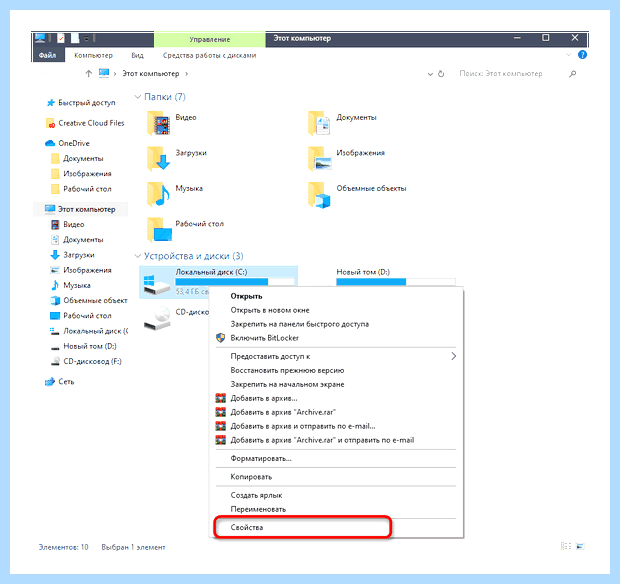Screen dimensions: 620x584
Task: Click the computer icon in address bar
Action: tap(104, 73)
